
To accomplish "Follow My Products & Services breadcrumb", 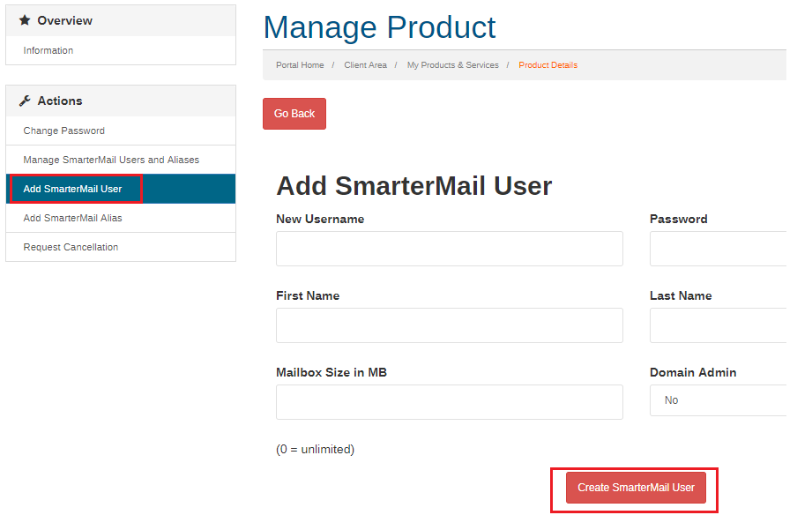I will tap(452, 64).
